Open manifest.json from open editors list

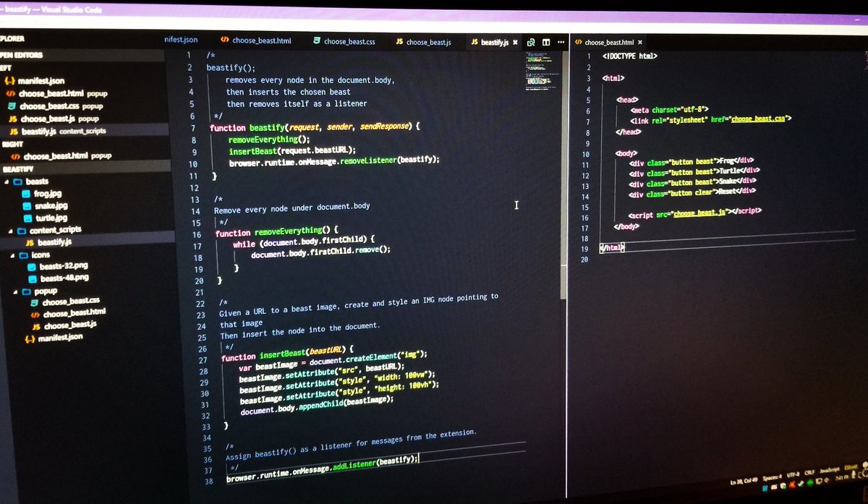pos(41,81)
